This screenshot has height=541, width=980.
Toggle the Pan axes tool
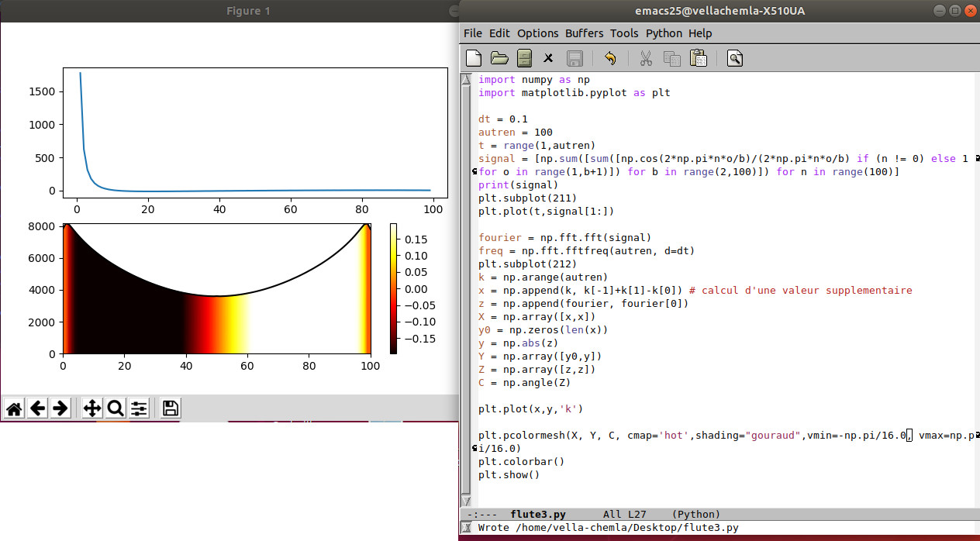[x=92, y=408]
